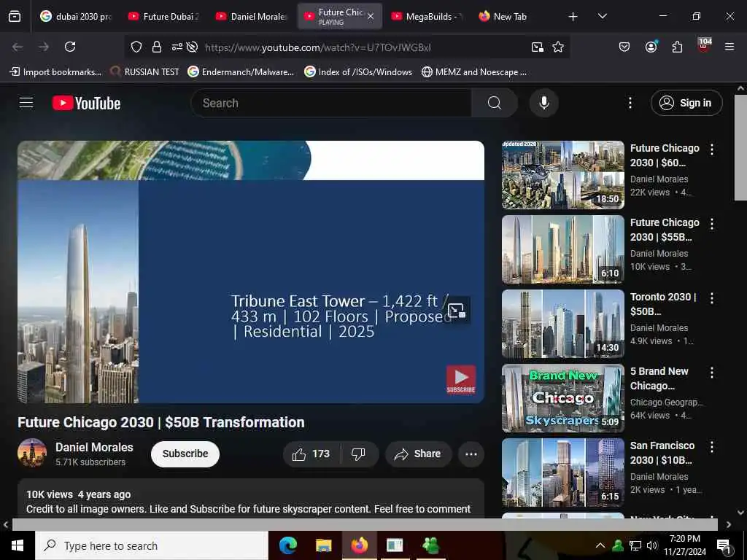This screenshot has width=747, height=560.
Task: Open the Daniel Morales channel name link
Action: click(x=94, y=447)
